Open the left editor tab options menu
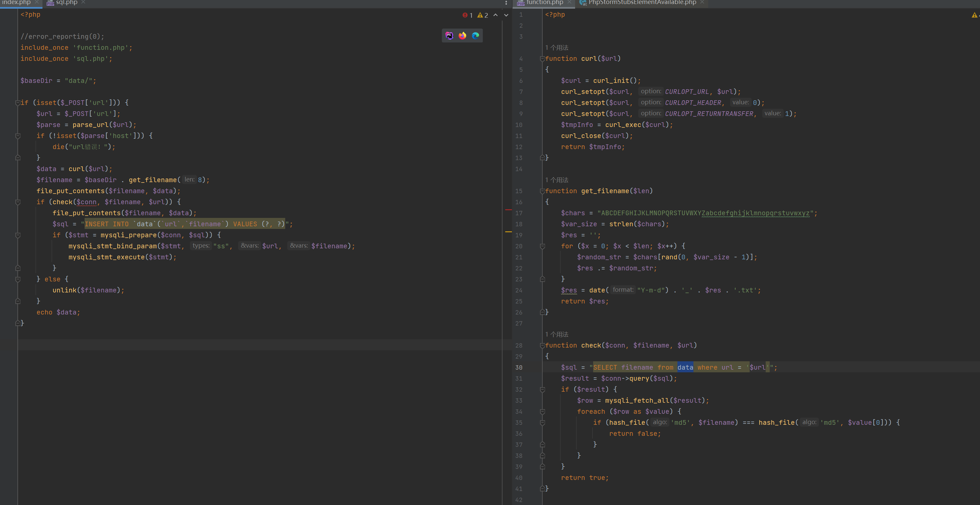Image resolution: width=980 pixels, height=505 pixels. click(x=506, y=3)
